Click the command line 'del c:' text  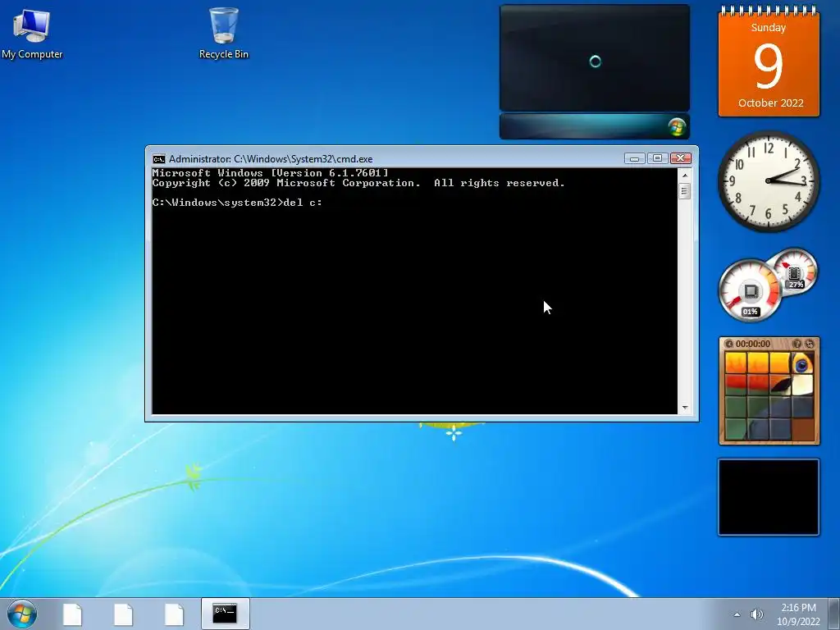tap(302, 203)
